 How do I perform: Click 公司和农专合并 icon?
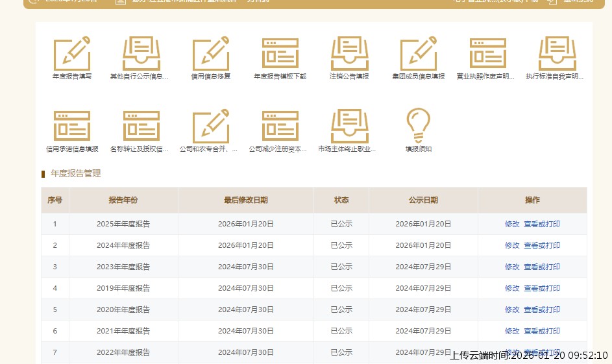(x=211, y=127)
